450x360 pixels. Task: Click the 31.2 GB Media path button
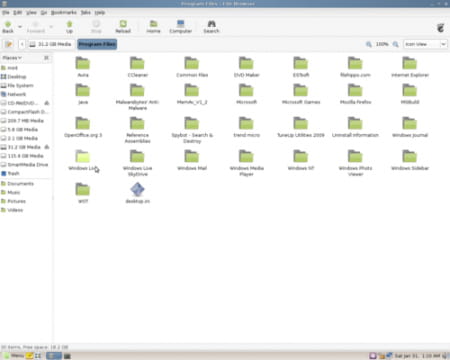51,44
